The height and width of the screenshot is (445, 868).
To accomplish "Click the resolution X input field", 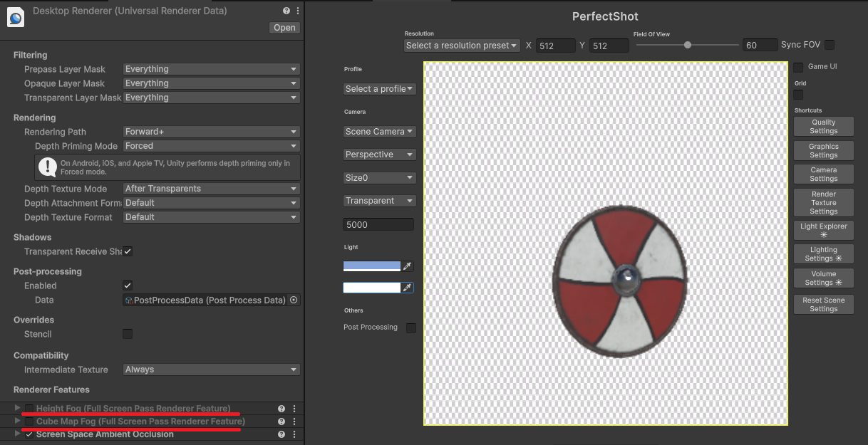I will (555, 46).
